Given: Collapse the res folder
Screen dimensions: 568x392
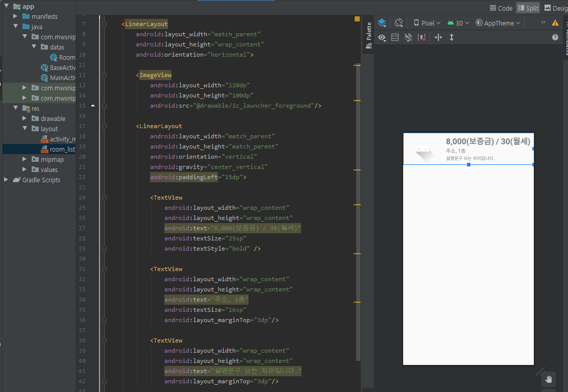Looking at the screenshot, I should tap(16, 108).
